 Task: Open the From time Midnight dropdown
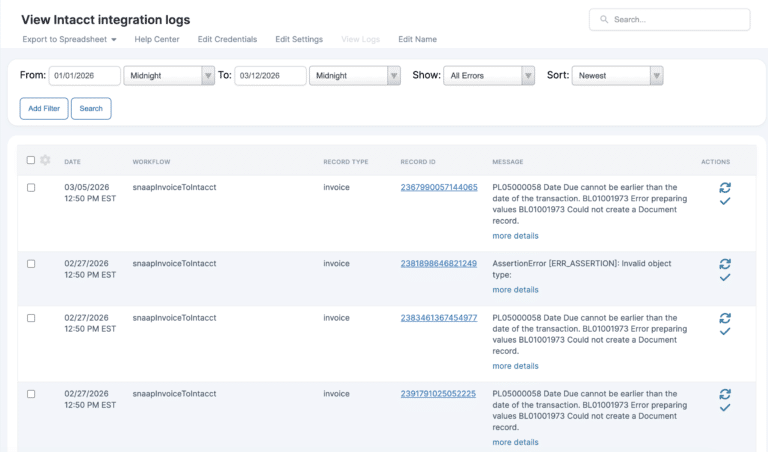point(168,75)
